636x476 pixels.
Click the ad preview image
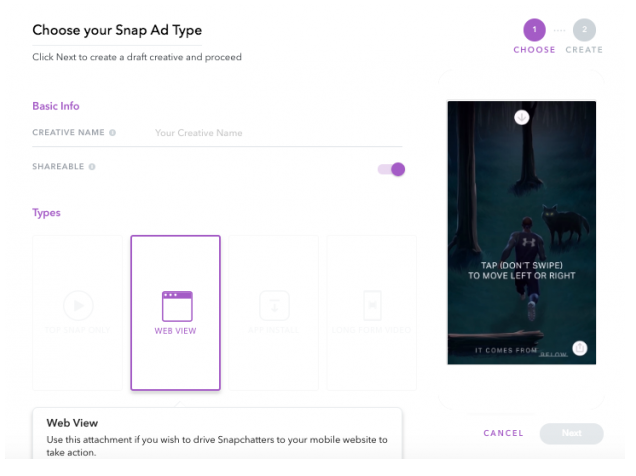point(522,233)
